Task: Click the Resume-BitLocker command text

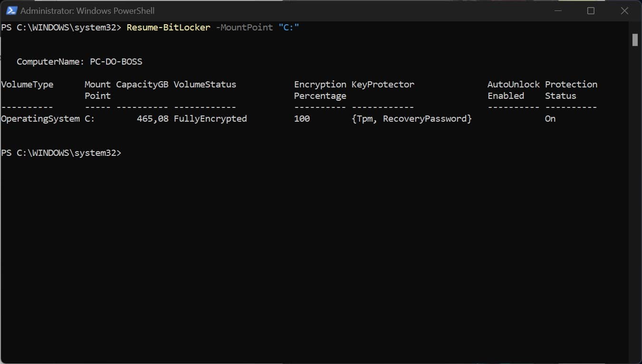Action: pyautogui.click(x=168, y=28)
